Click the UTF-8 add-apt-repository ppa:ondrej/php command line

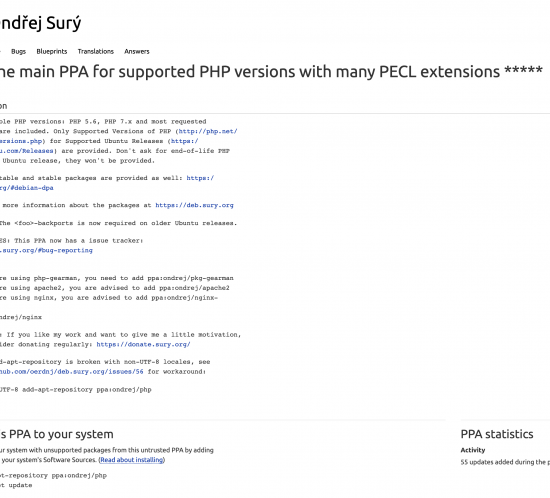[x=75, y=390]
